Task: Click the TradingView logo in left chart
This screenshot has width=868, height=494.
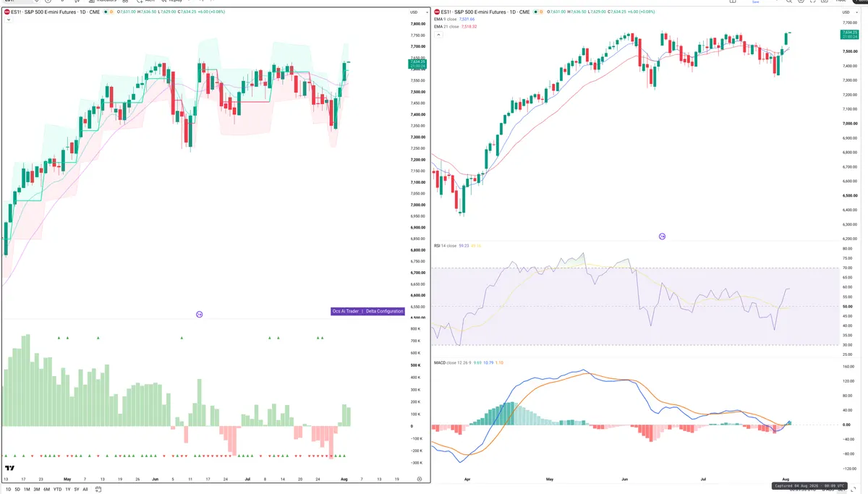Action: [9, 468]
